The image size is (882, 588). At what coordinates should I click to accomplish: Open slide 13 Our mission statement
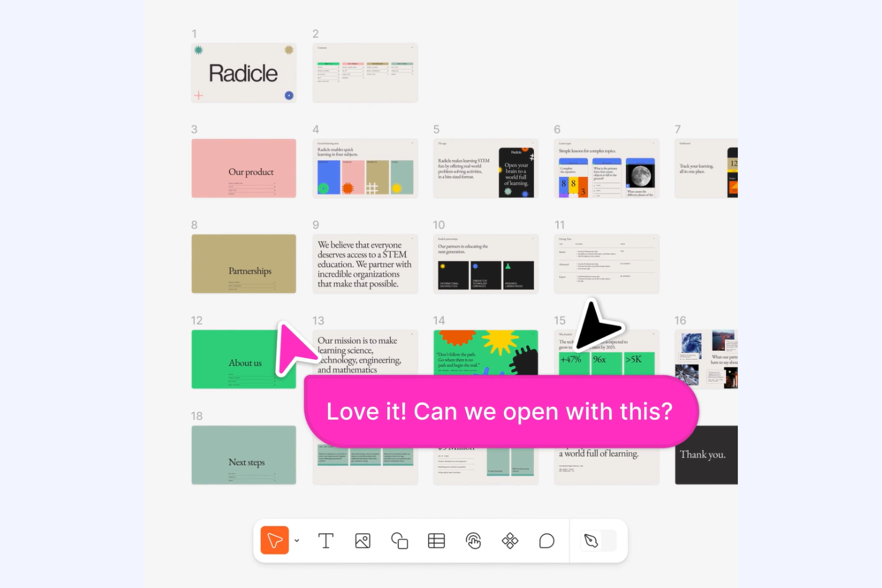click(x=365, y=353)
